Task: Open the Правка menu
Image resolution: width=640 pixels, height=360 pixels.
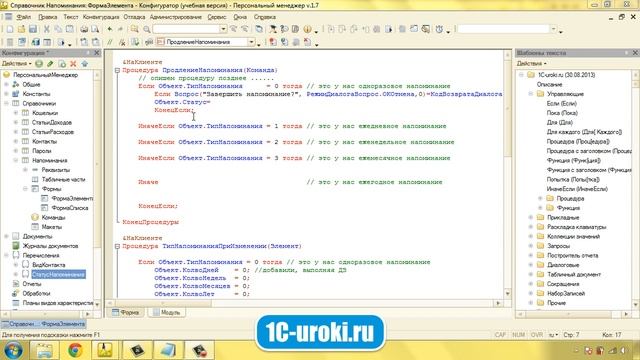Action: pyautogui.click(x=48, y=17)
